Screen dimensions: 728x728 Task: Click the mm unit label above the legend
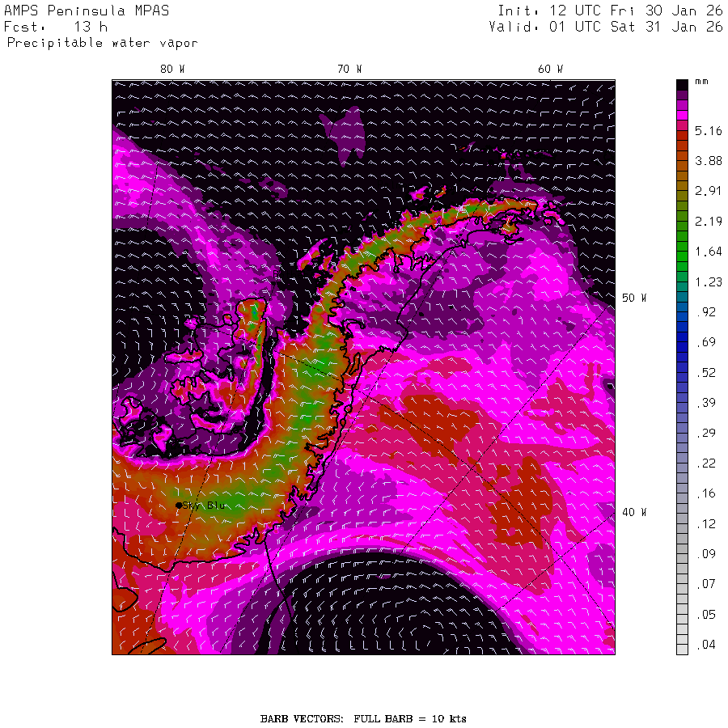pyautogui.click(x=702, y=84)
